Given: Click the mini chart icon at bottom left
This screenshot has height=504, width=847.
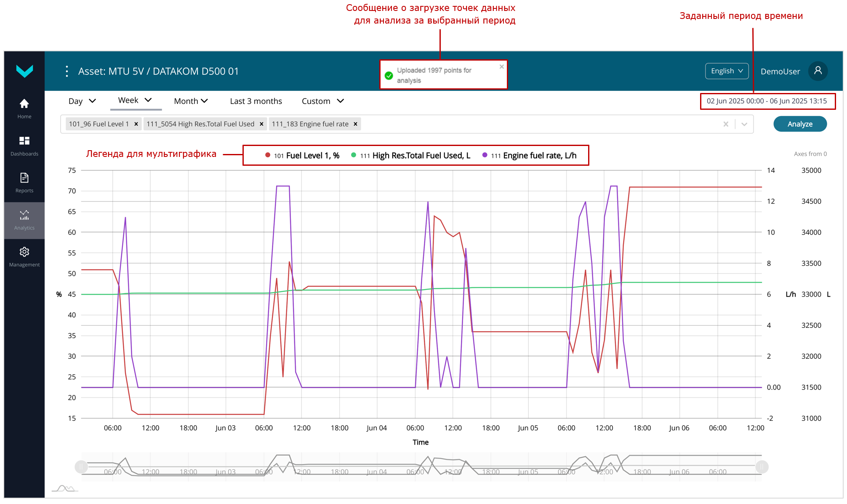Looking at the screenshot, I should tap(64, 488).
